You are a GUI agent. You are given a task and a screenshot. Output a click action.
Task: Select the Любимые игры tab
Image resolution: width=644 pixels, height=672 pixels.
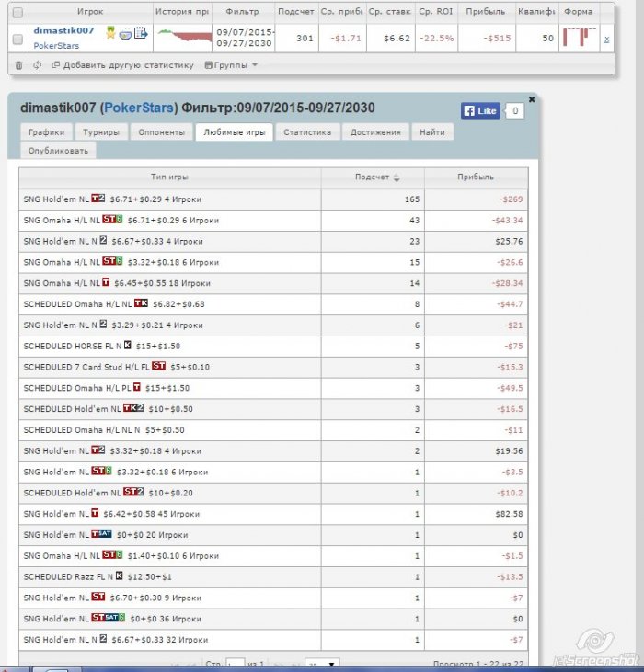(234, 132)
